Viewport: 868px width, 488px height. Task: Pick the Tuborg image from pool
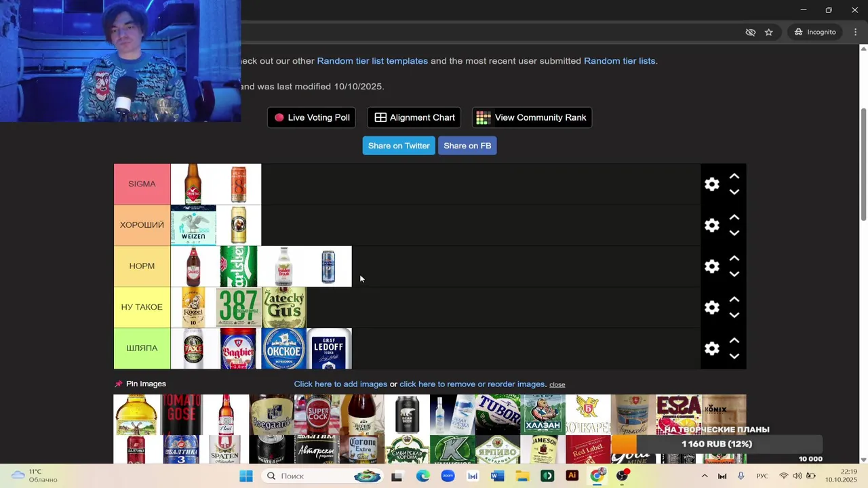[498, 415]
